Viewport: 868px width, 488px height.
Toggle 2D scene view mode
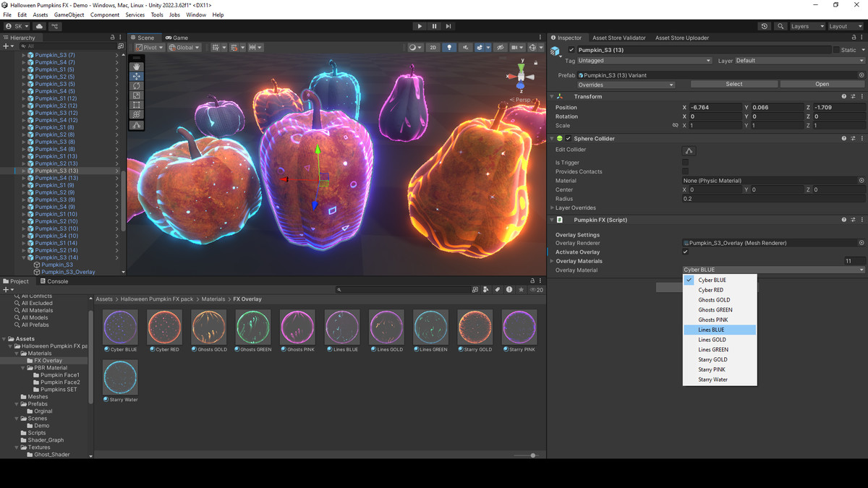coord(433,48)
